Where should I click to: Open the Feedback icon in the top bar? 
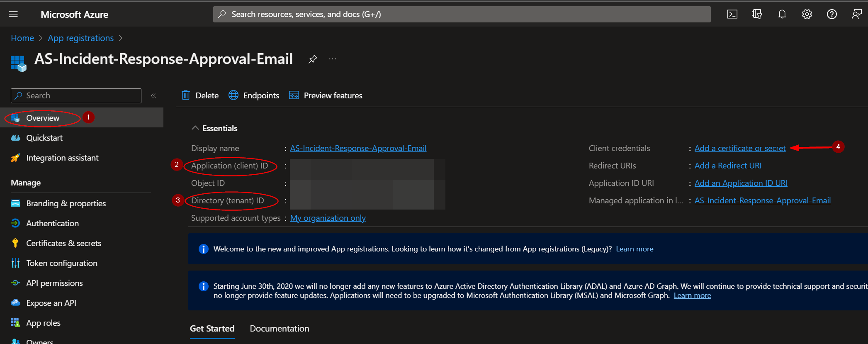(x=857, y=15)
